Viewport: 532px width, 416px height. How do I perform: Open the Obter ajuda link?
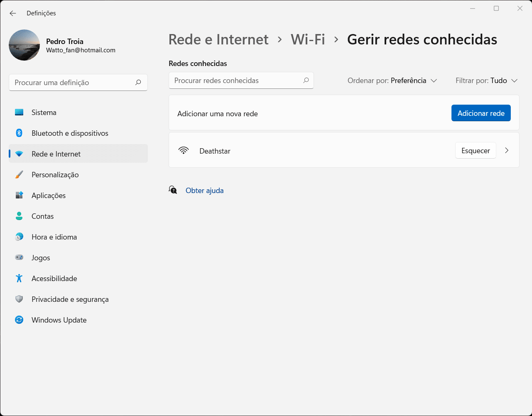pyautogui.click(x=204, y=191)
